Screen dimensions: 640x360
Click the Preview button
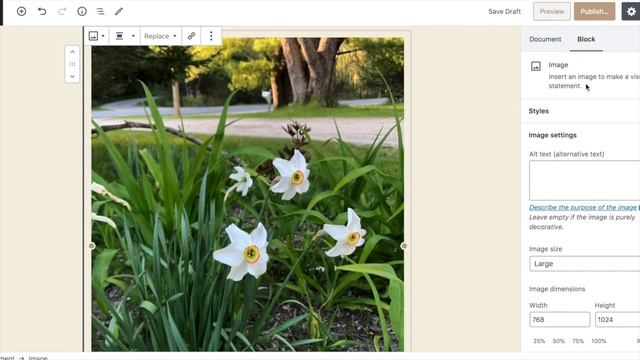pyautogui.click(x=552, y=11)
